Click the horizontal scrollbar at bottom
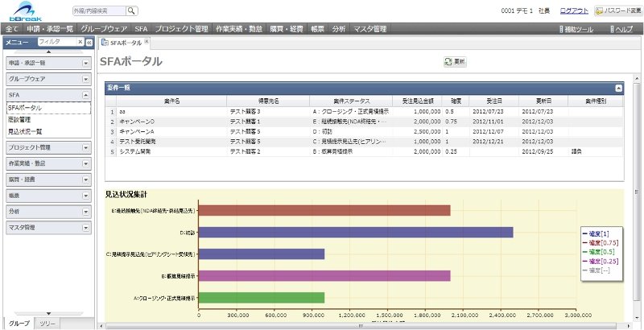This screenshot has height=330, width=644. [361, 326]
